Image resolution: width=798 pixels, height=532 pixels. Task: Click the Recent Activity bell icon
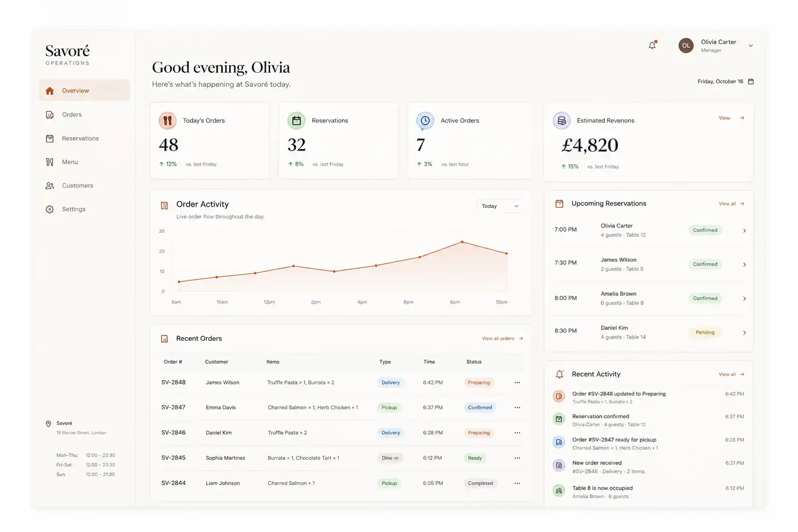coord(560,374)
